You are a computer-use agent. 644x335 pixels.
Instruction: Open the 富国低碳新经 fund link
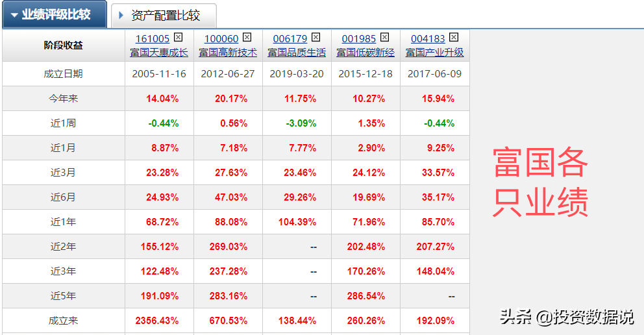[x=365, y=53]
